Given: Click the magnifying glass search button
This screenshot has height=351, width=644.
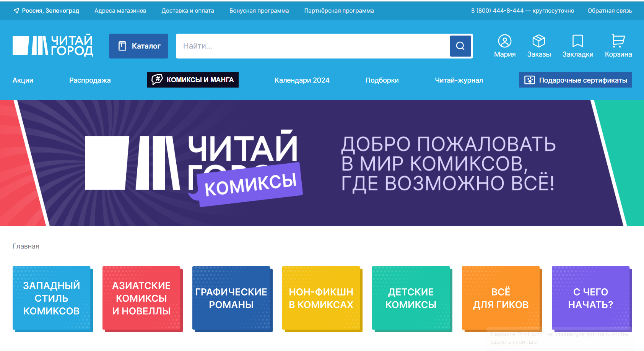Looking at the screenshot, I should coord(460,46).
